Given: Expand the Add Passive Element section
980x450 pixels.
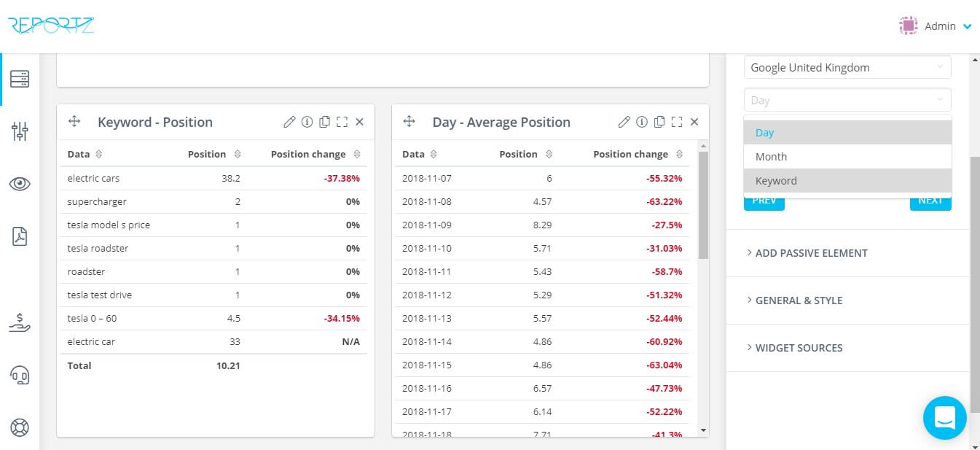Looking at the screenshot, I should [811, 253].
